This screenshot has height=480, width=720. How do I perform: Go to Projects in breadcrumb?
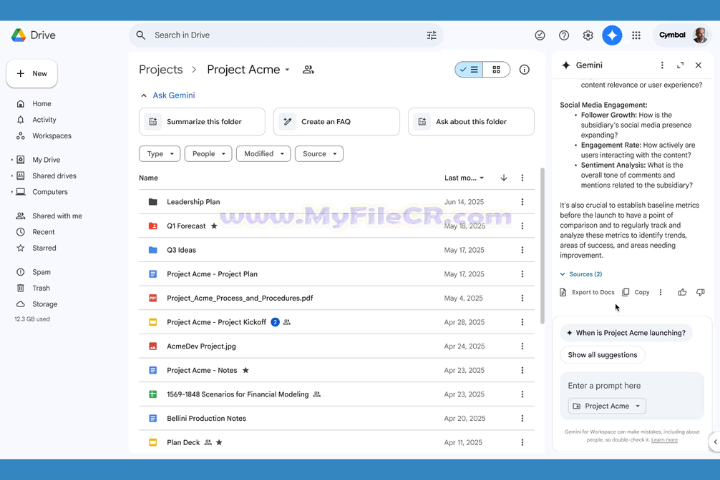161,70
